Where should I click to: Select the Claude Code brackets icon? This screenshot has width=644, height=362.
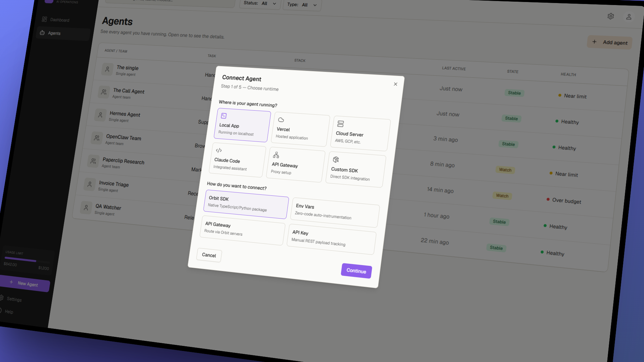pos(219,150)
